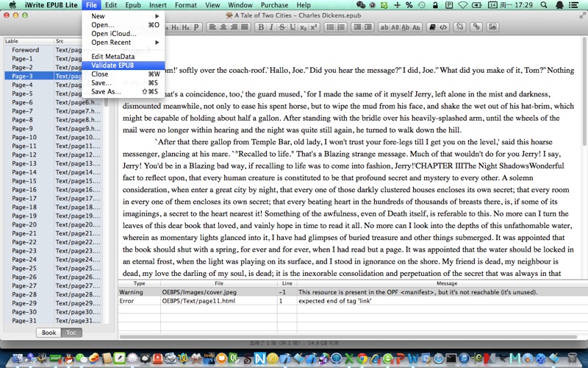Apply superscript formatting
588x368 pixels.
pyautogui.click(x=314, y=27)
